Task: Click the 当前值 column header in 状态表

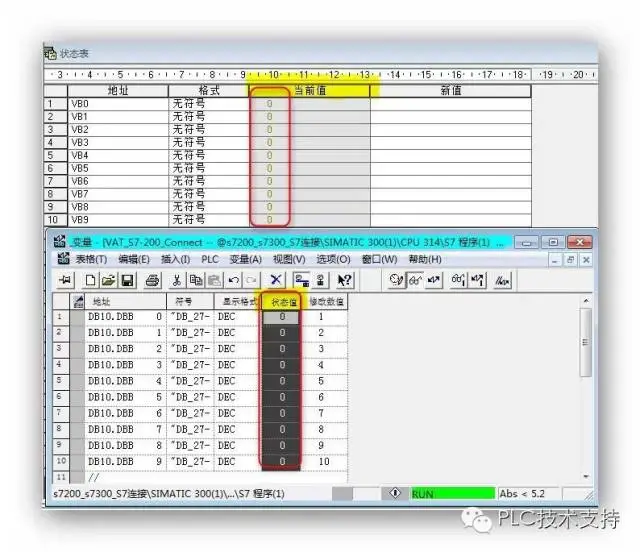Action: 310,90
